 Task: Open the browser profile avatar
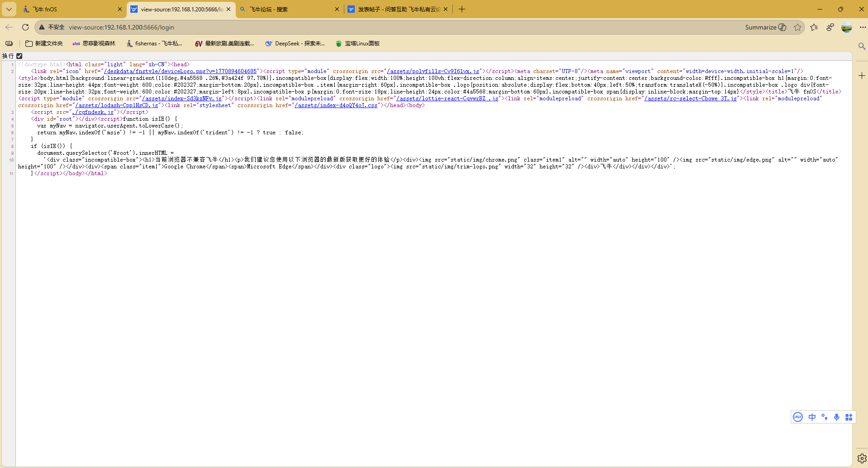[x=847, y=27]
